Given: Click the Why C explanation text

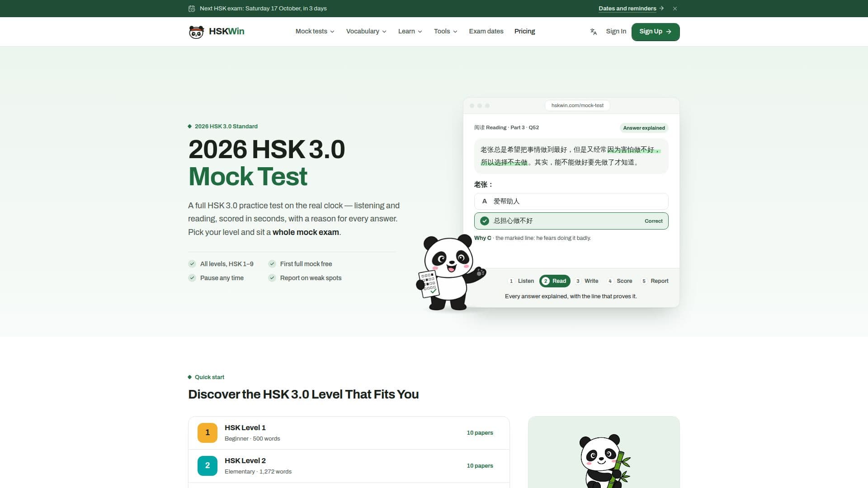Looking at the screenshot, I should (x=533, y=238).
